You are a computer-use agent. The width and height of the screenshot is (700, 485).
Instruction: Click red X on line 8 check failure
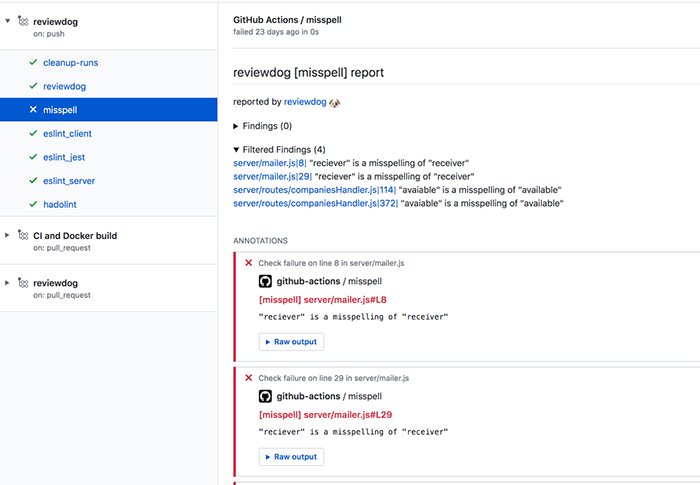click(249, 263)
